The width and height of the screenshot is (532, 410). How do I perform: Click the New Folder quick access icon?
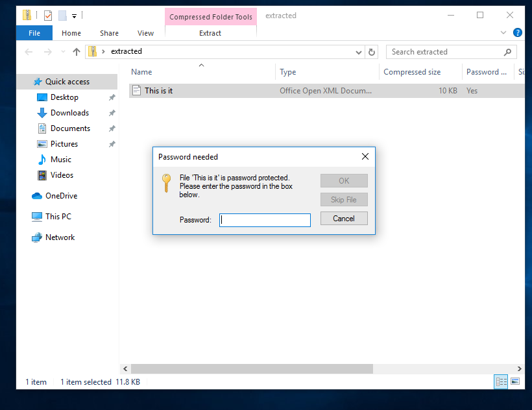pyautogui.click(x=62, y=15)
